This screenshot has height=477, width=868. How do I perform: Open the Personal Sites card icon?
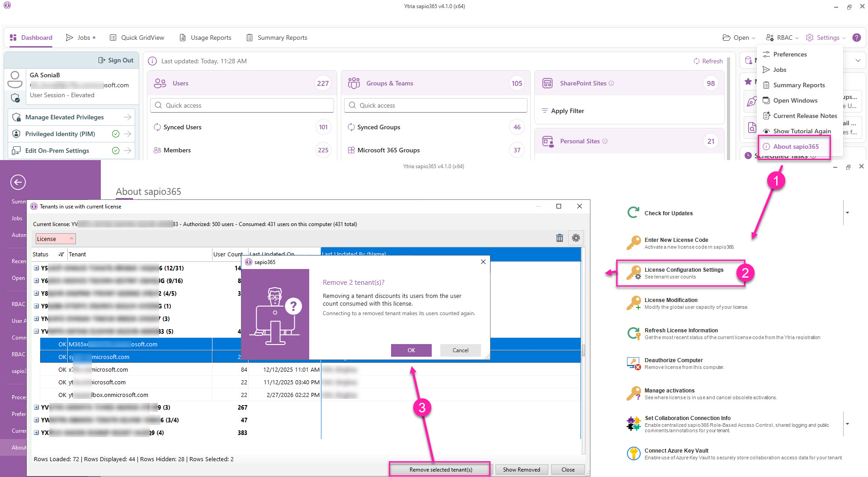(x=547, y=141)
